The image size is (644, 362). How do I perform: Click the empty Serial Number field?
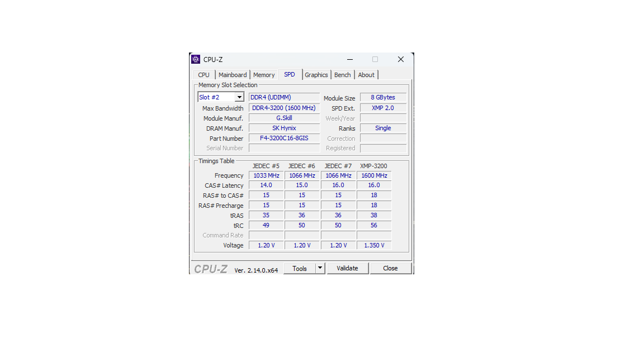pos(284,148)
